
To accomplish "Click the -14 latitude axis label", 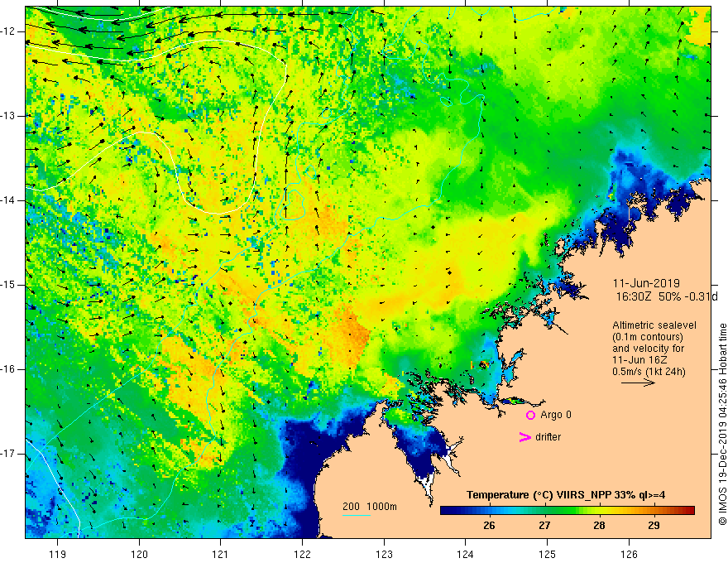I will pyautogui.click(x=8, y=200).
